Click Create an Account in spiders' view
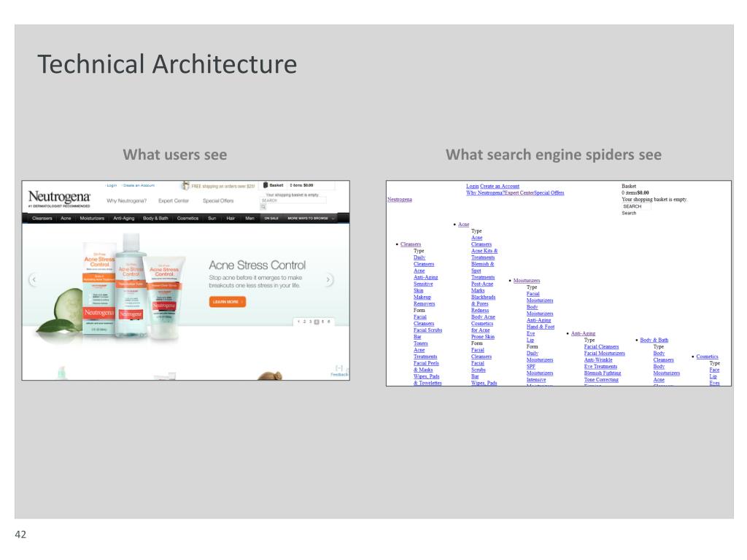The width and height of the screenshot is (747, 560). (500, 186)
